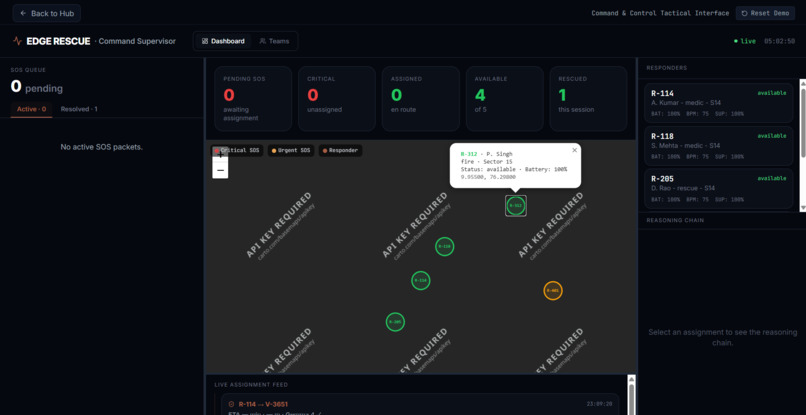Click the Command & Control Tactical Interface label
This screenshot has height=415, width=806.
660,13
